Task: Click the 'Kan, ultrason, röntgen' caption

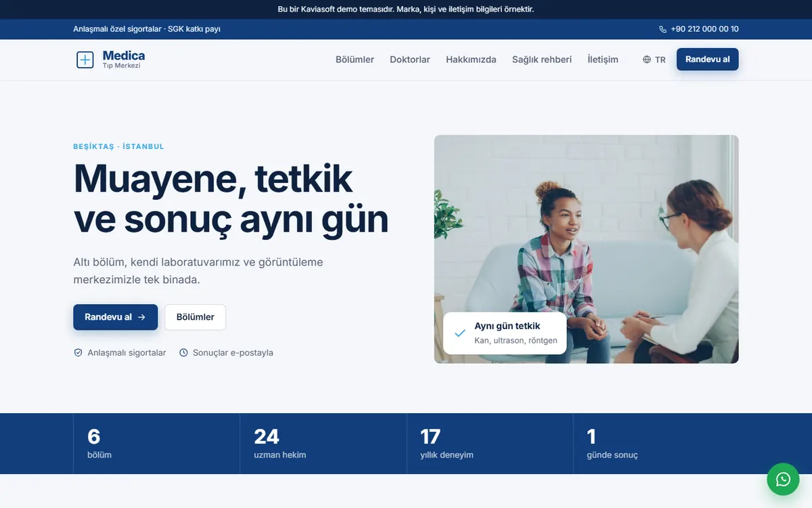Action: 516,341
